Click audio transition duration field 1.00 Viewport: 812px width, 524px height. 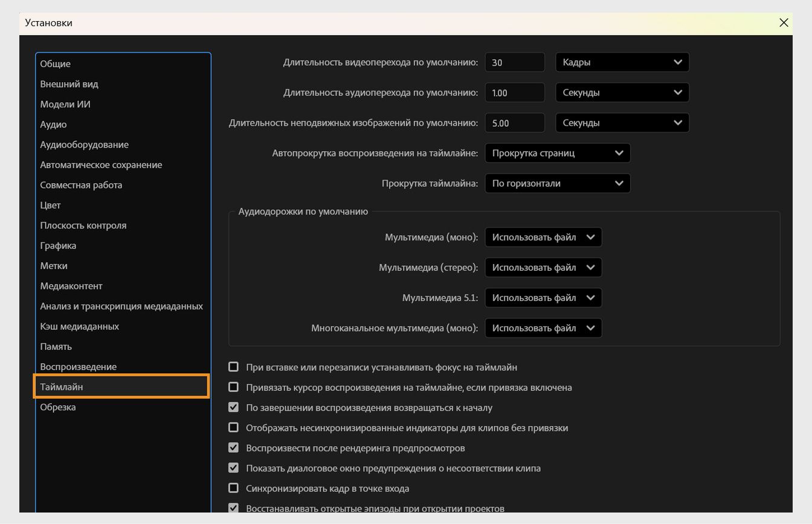point(515,92)
